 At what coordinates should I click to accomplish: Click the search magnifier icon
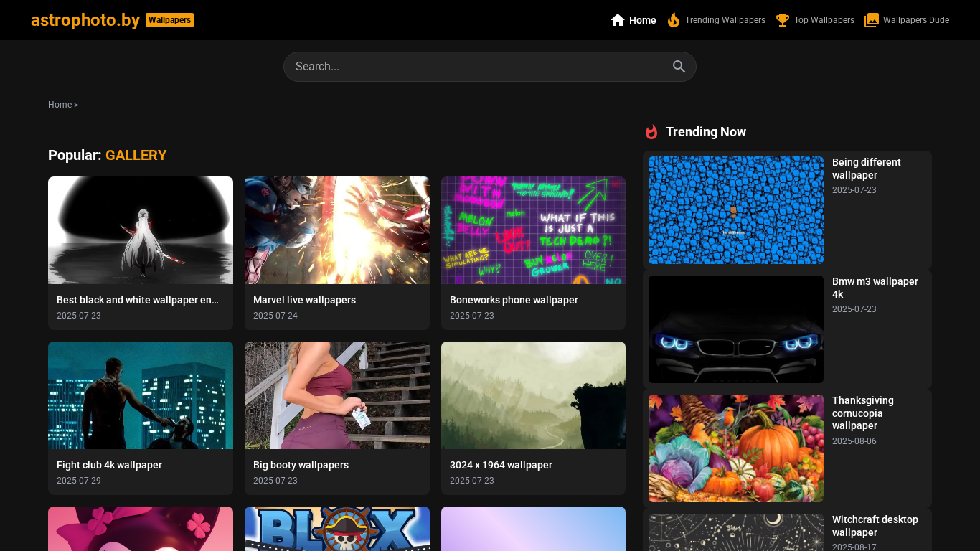click(679, 67)
